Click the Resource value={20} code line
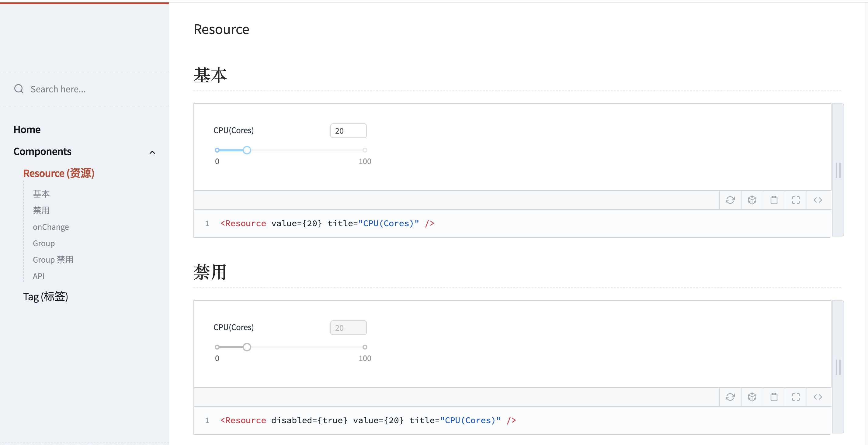This screenshot has height=445, width=868. pos(327,223)
